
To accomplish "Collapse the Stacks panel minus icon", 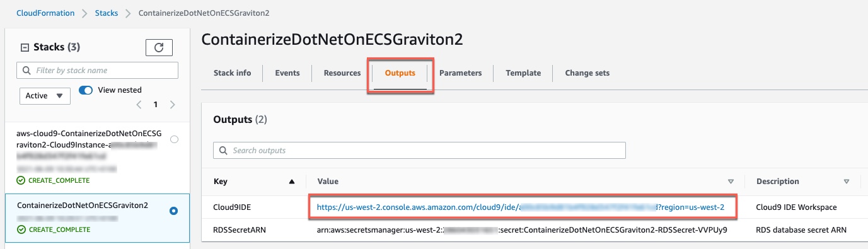I will (25, 47).
